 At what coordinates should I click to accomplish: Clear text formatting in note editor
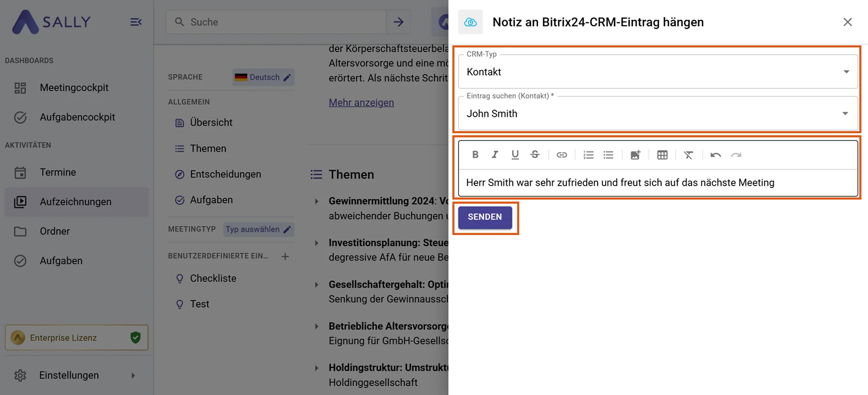point(688,155)
